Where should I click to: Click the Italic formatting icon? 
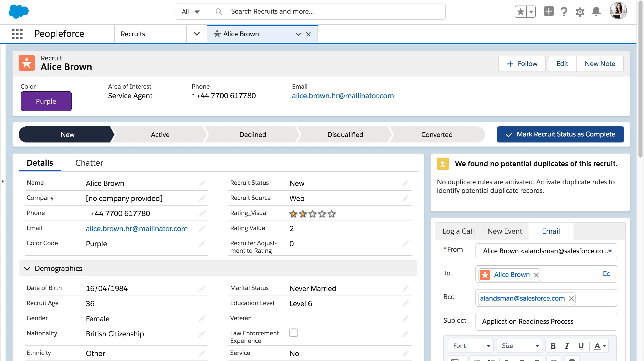(567, 346)
